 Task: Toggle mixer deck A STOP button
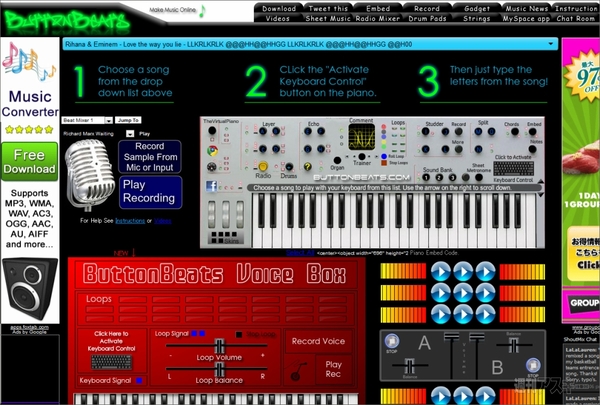pyautogui.click(x=391, y=341)
